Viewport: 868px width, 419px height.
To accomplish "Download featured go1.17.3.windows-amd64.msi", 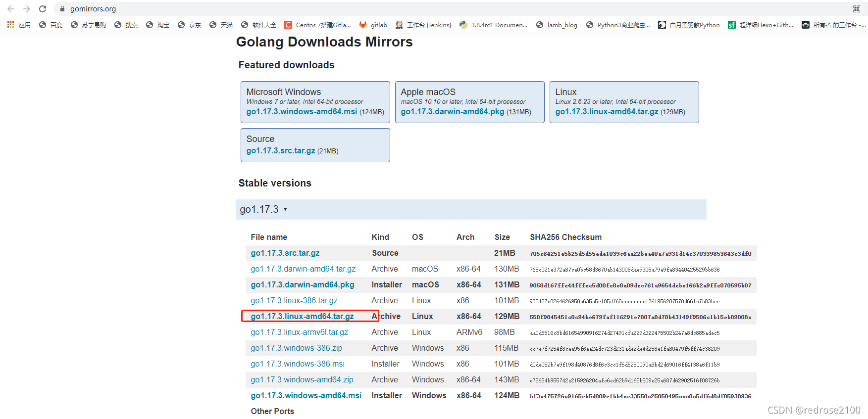I will (x=302, y=112).
